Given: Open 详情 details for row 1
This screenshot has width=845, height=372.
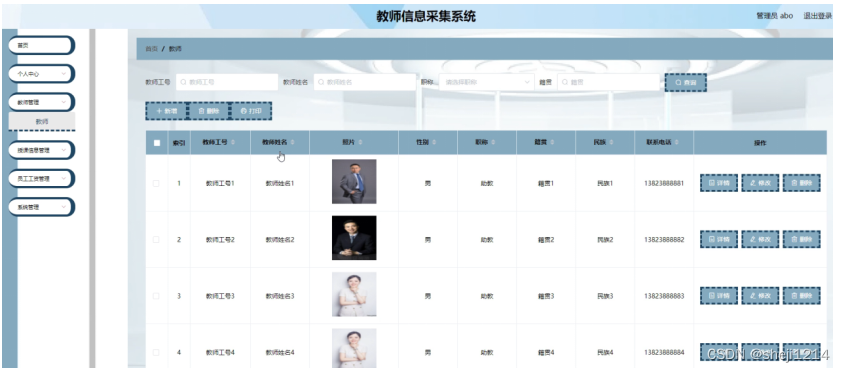Looking at the screenshot, I should (719, 183).
